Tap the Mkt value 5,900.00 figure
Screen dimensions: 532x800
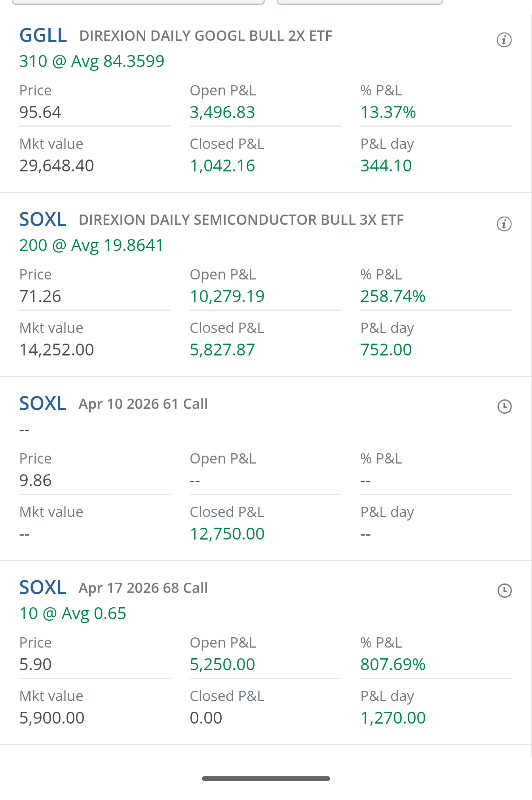(52, 718)
